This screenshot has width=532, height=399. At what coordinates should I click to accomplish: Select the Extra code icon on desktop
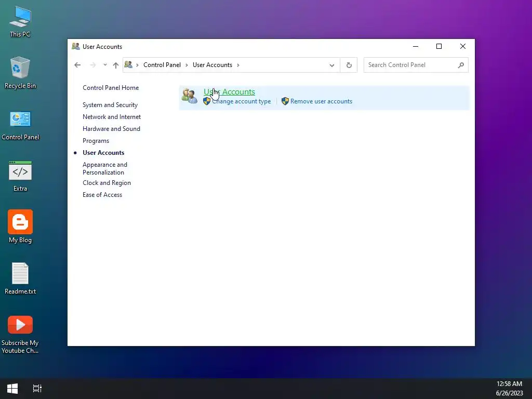[x=20, y=176]
